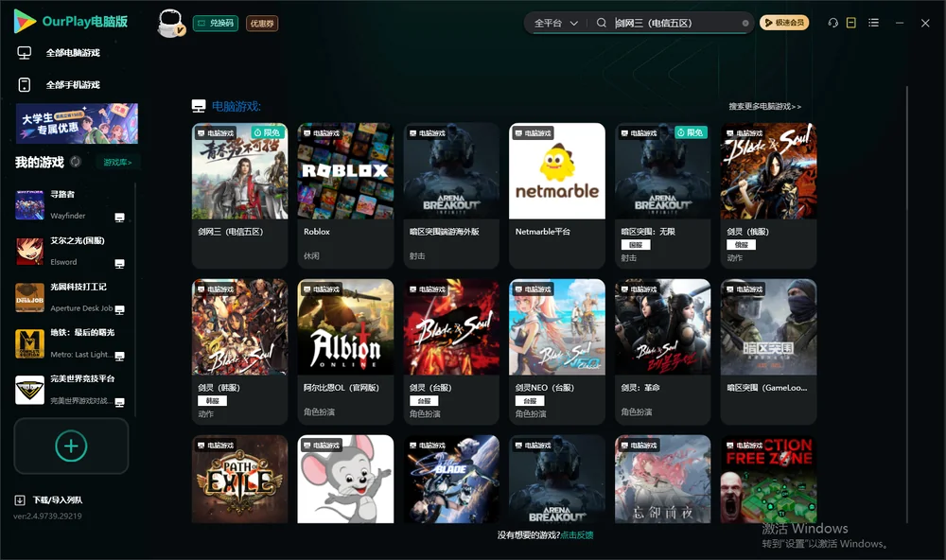Screen dimensions: 946x560
Task: Select 全部电脑游戏 in the sidebar
Action: (73, 53)
